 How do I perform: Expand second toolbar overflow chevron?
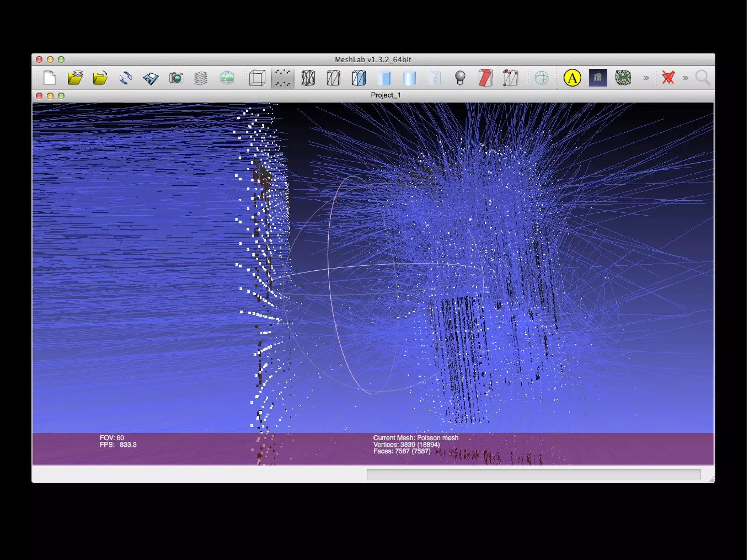pyautogui.click(x=685, y=78)
